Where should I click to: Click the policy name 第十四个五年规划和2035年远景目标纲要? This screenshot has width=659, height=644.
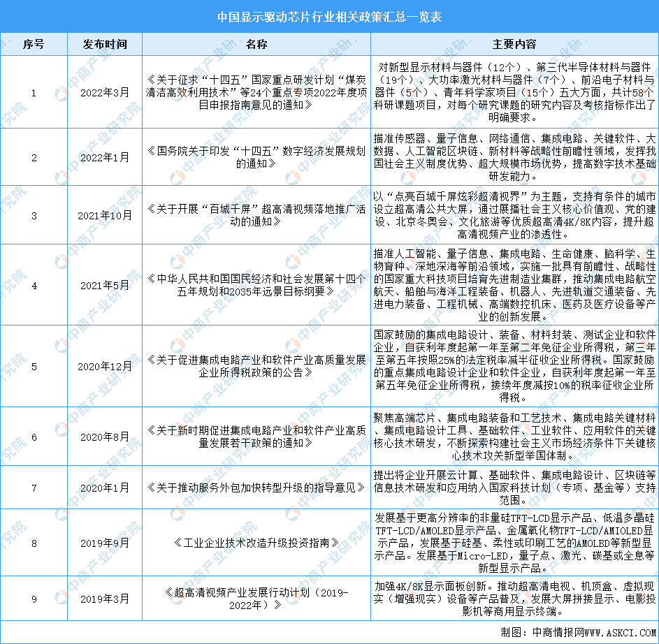click(x=256, y=286)
